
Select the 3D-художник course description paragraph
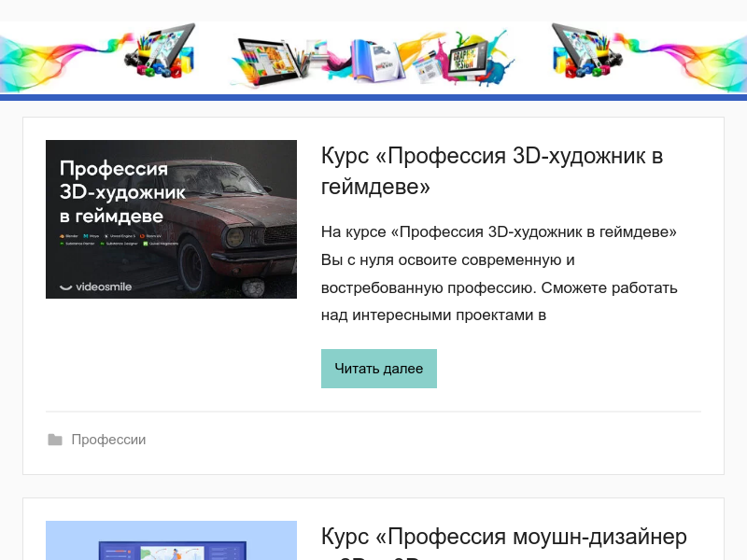point(499,273)
